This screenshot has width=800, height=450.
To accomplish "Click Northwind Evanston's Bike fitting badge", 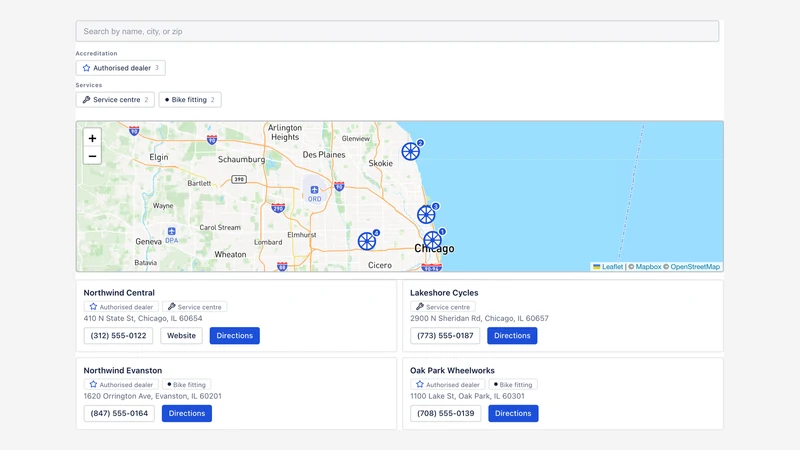I will (x=187, y=384).
